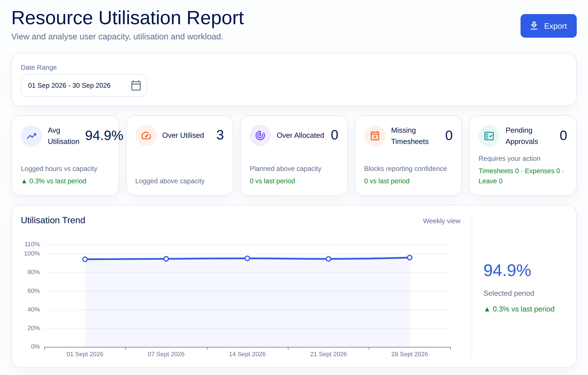Click 'Timesheets 0' in Pending Approvals
Viewport: 588px width, 375px height.
tap(499, 171)
